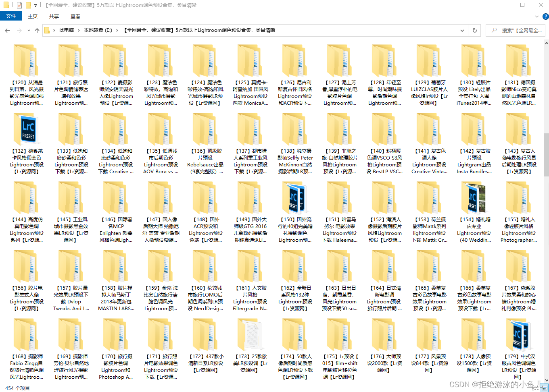Select the label '[165] 柔美复古彩色故事电影效果'
The image size is (549, 392).
[429, 298]
